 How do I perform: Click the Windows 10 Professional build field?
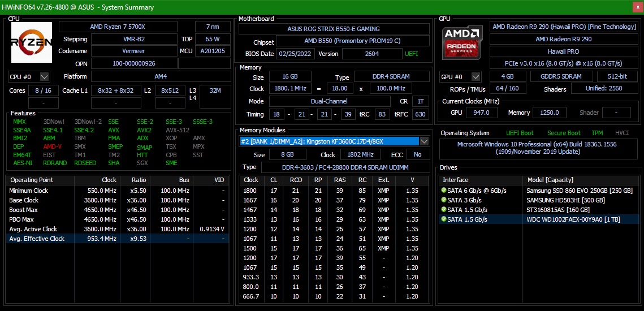tap(538, 148)
